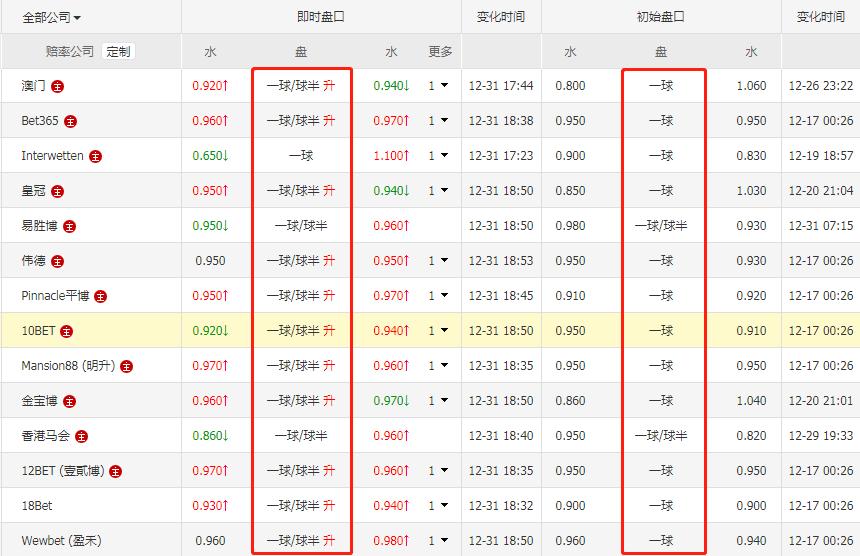Click the red 主 icon beside 澳门
This screenshot has height=556, width=860.
[x=58, y=86]
